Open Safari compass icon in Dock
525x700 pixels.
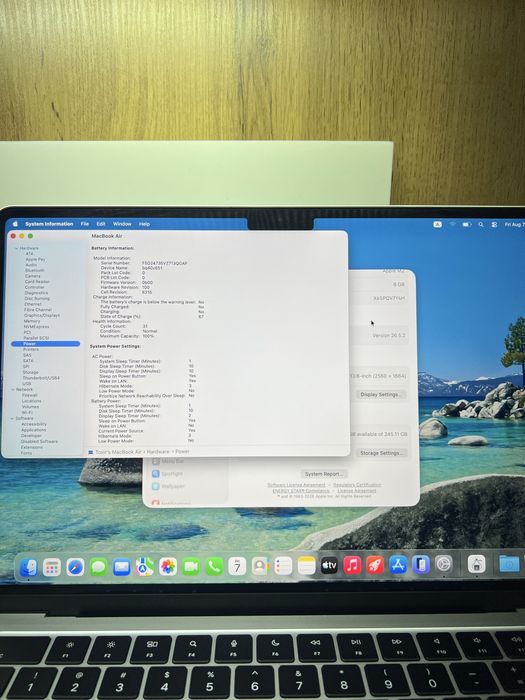pyautogui.click(x=75, y=567)
